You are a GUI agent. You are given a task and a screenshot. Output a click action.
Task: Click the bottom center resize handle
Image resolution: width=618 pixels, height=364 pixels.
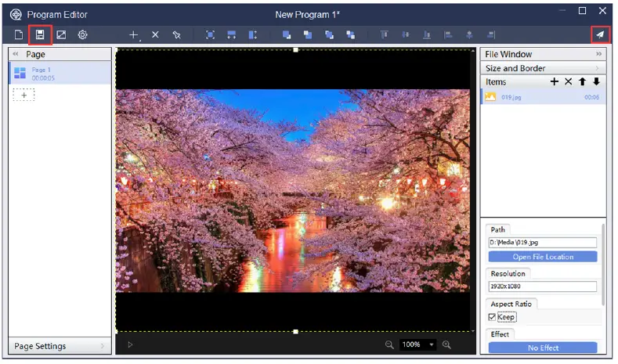[x=295, y=332]
